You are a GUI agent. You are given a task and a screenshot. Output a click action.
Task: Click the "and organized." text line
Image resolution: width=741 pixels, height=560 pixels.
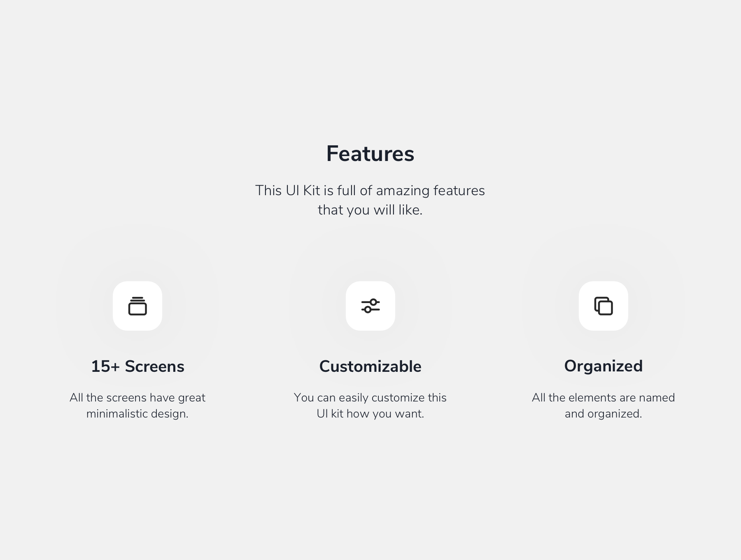(603, 414)
